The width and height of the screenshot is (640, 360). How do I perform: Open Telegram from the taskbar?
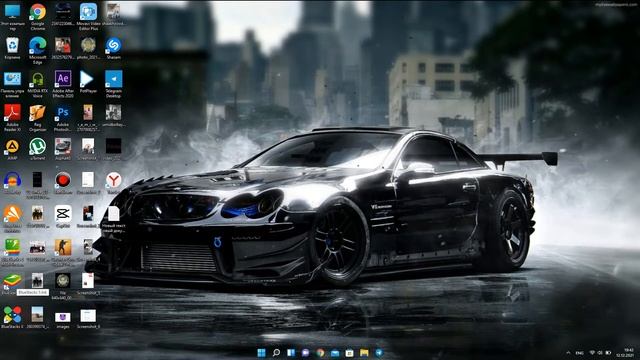pyautogui.click(x=379, y=353)
